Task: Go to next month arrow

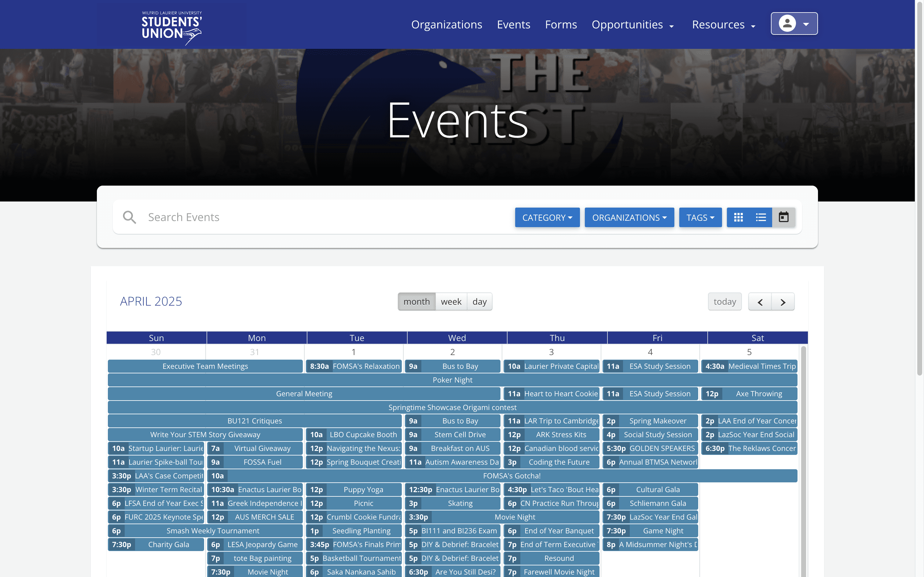Action: (x=783, y=302)
